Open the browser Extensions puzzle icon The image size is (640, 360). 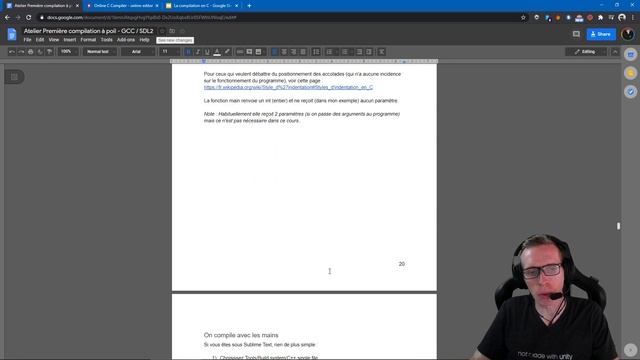pyautogui.click(x=600, y=18)
